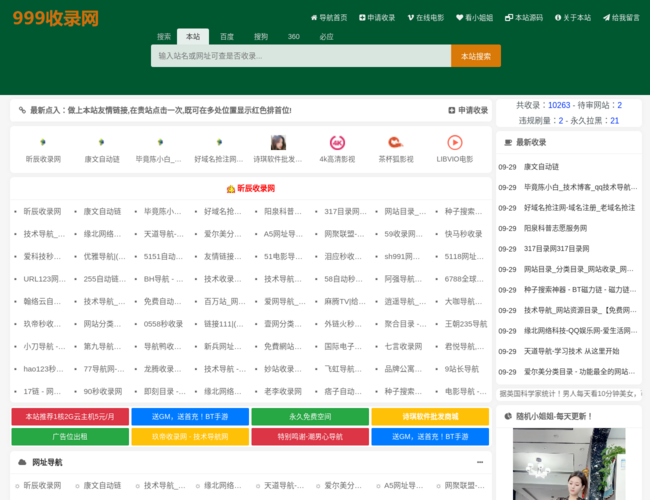The image size is (650, 500).
Task: Click the 诗琪软件批发 avatar icon
Action: click(278, 143)
